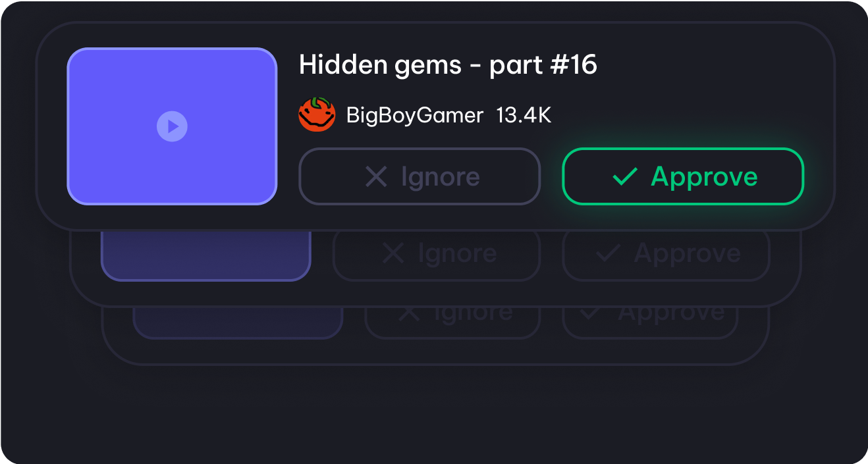Approve the Hidden gems submission
This screenshot has width=868, height=464.
click(x=683, y=176)
